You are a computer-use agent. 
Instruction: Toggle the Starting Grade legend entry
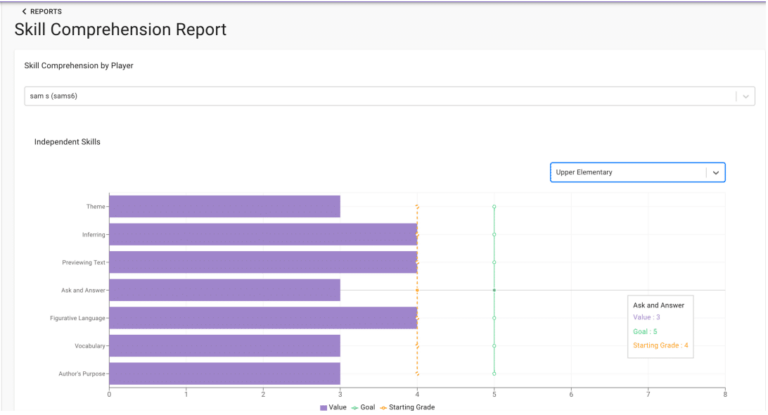coord(408,407)
